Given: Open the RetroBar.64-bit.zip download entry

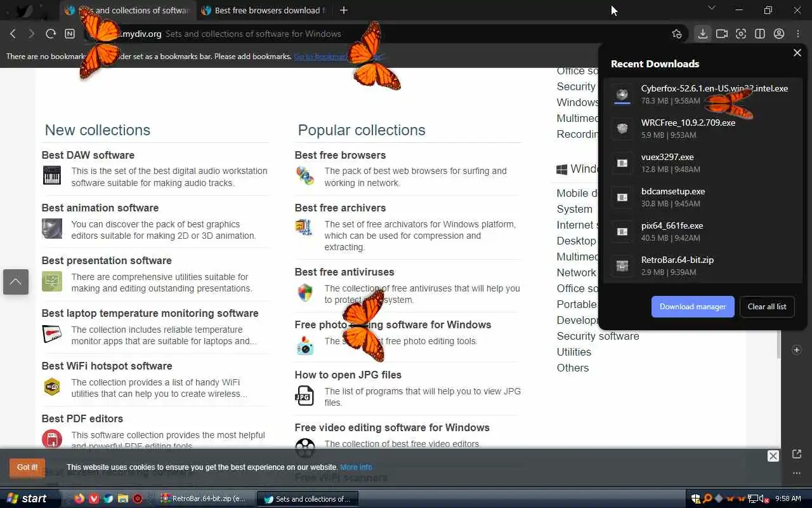Looking at the screenshot, I should point(703,265).
